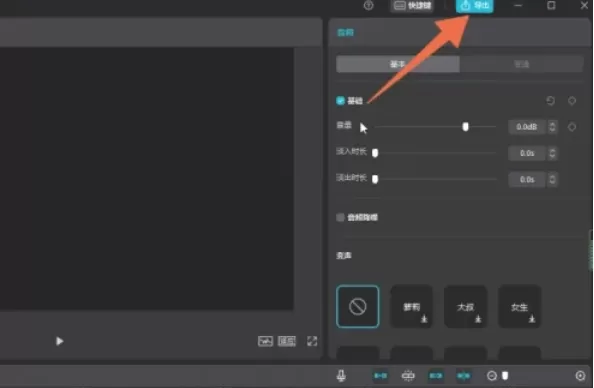Enable the 音频降噪 noise reduction checkbox

point(340,217)
